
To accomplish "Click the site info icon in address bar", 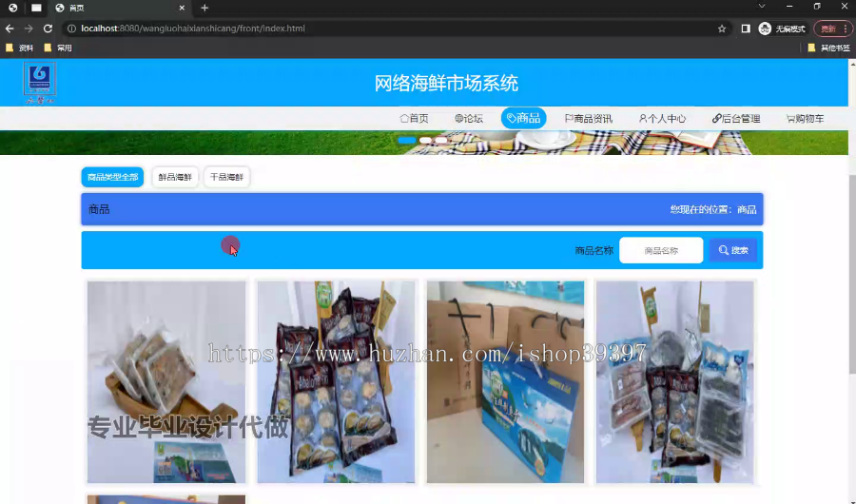I will (71, 29).
